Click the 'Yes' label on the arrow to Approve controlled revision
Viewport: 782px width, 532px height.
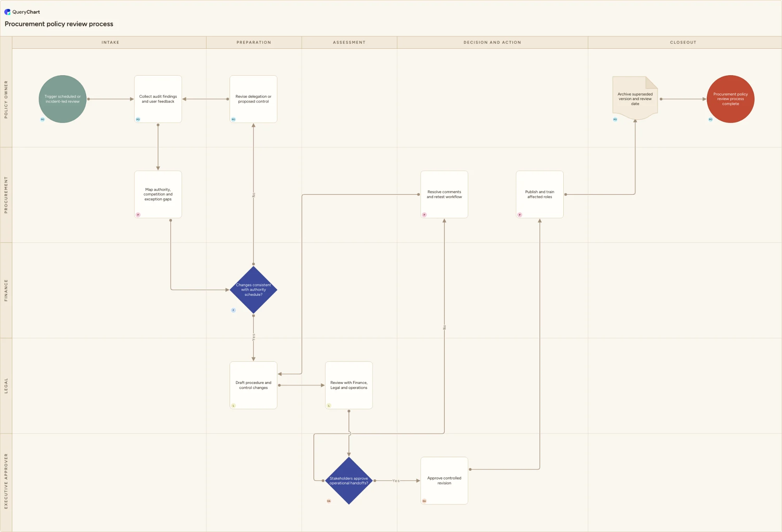[x=396, y=481]
